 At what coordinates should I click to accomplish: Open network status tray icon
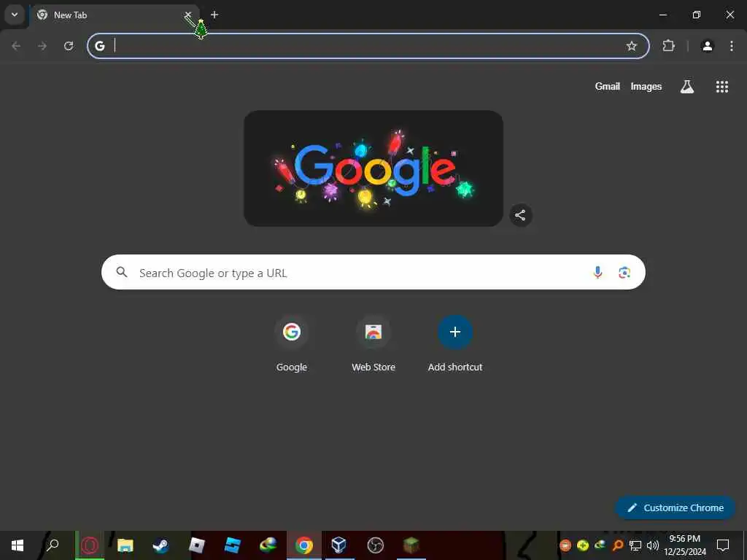[x=635, y=545]
